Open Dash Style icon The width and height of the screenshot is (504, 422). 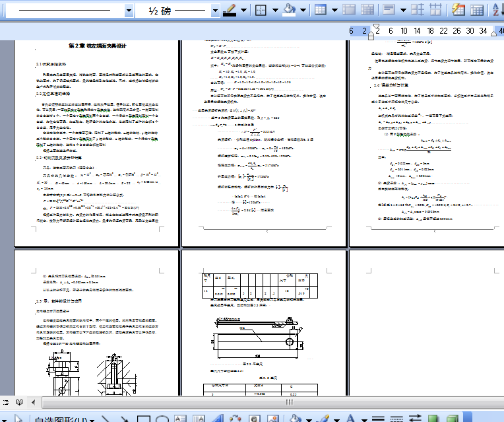point(396,419)
